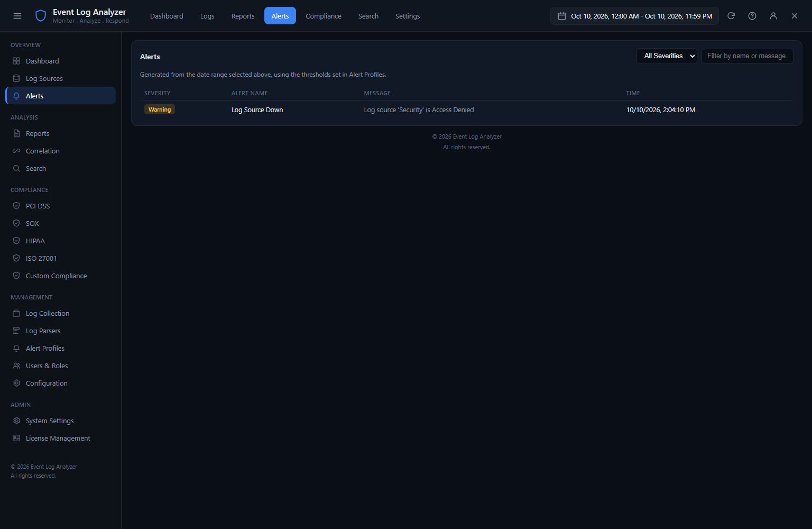Open help question mark icon

pos(752,16)
